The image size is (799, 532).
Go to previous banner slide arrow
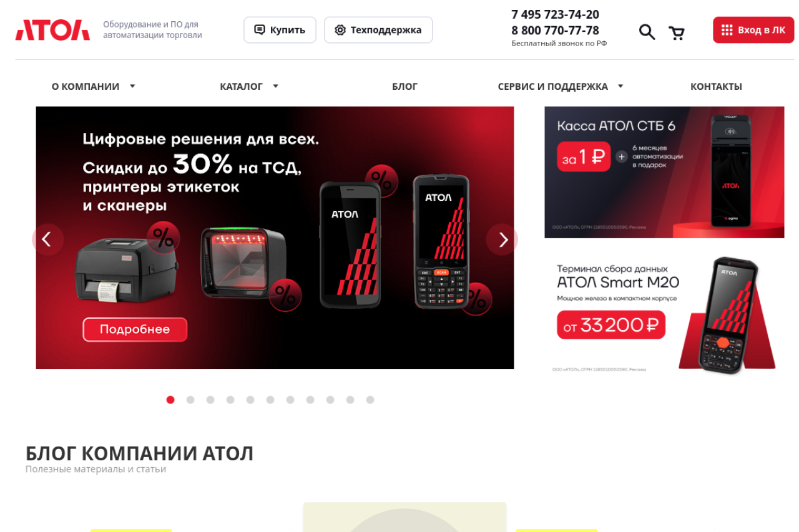[46, 239]
